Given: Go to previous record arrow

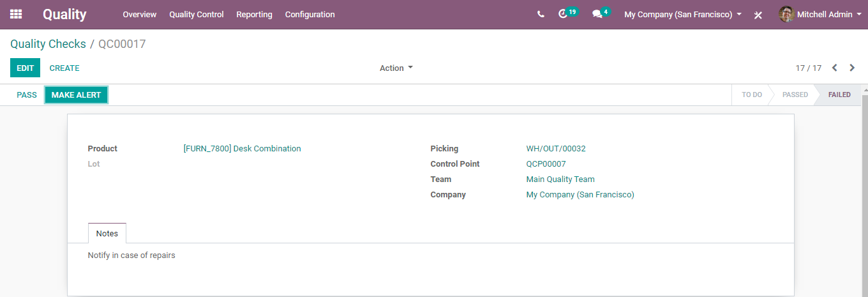Looking at the screenshot, I should click(834, 68).
